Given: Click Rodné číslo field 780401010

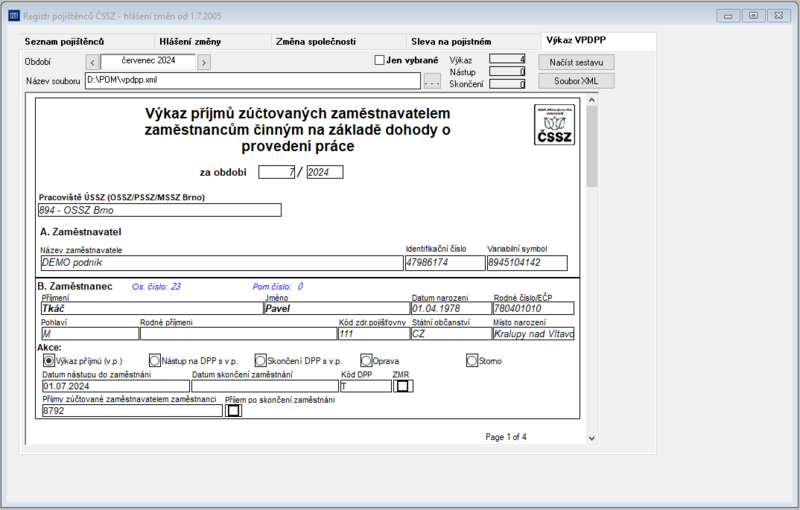Looking at the screenshot, I should tap(533, 308).
